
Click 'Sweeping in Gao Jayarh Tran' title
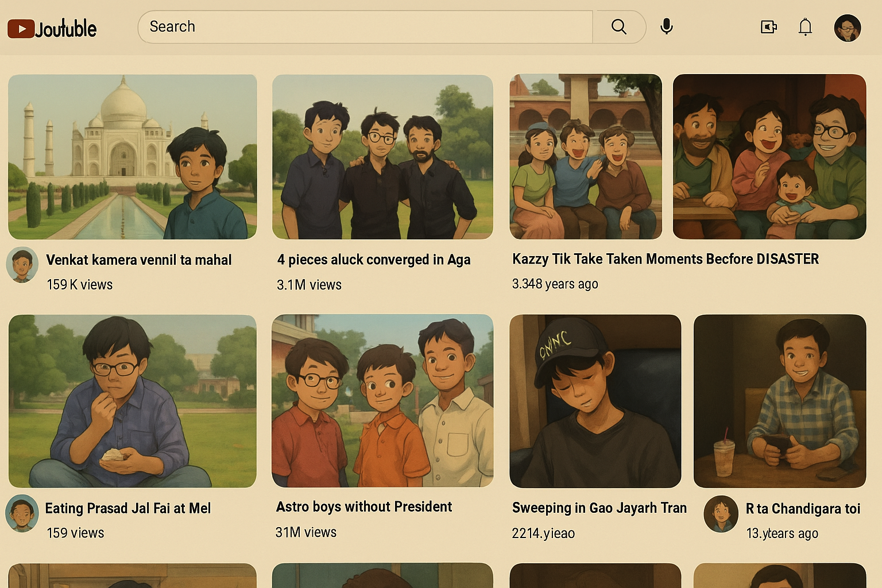[599, 508]
